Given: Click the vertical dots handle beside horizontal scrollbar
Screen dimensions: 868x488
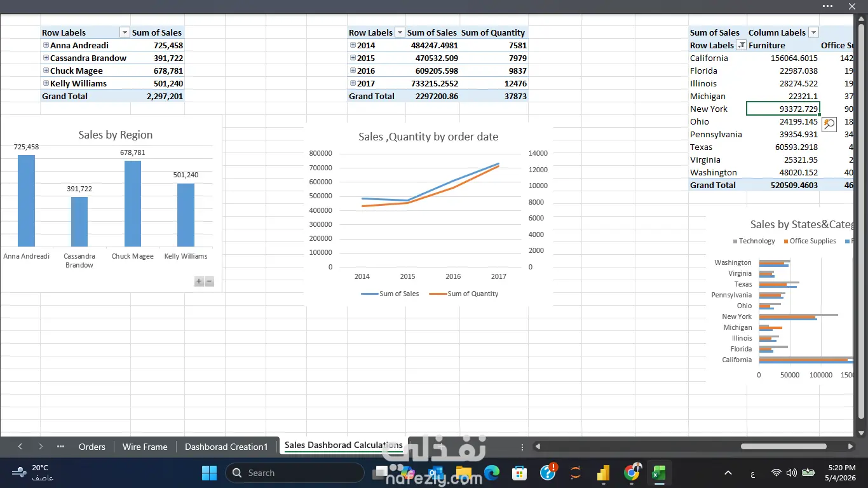Looking at the screenshot, I should [522, 447].
